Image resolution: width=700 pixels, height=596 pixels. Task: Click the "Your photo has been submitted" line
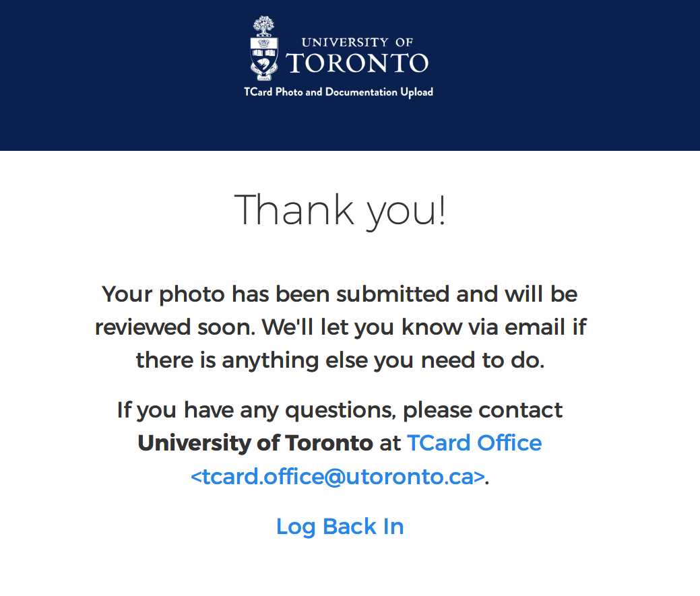point(340,294)
